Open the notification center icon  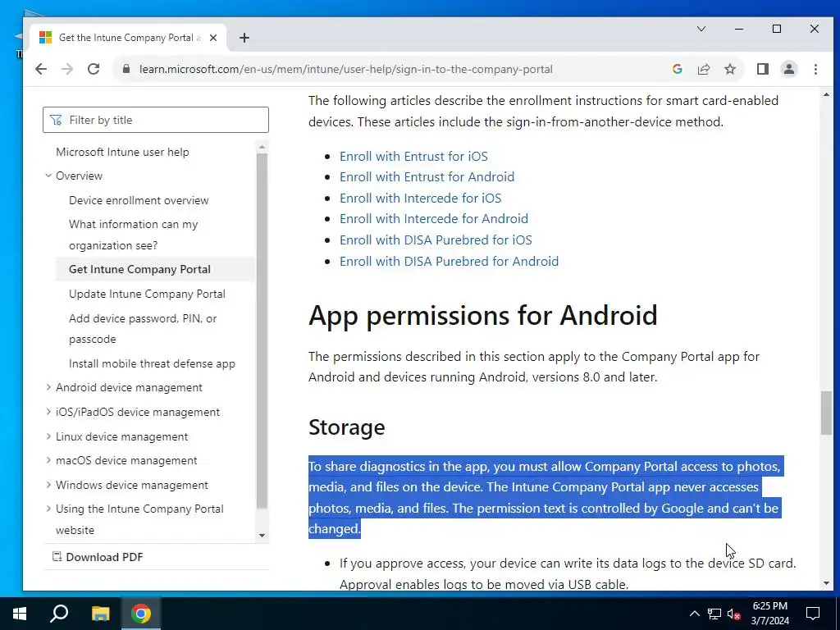(813, 614)
